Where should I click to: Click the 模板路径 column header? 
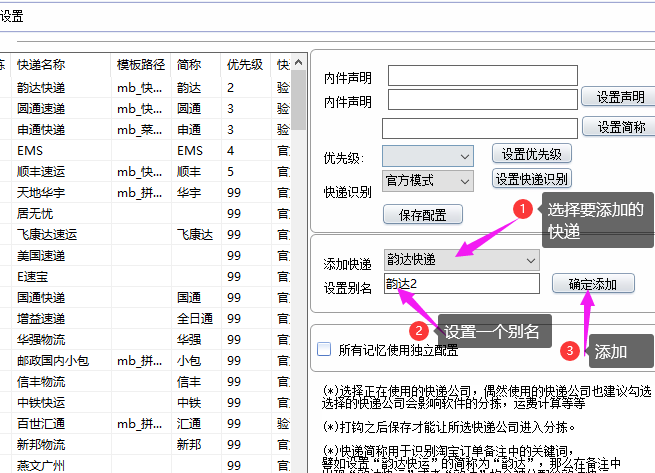(141, 65)
